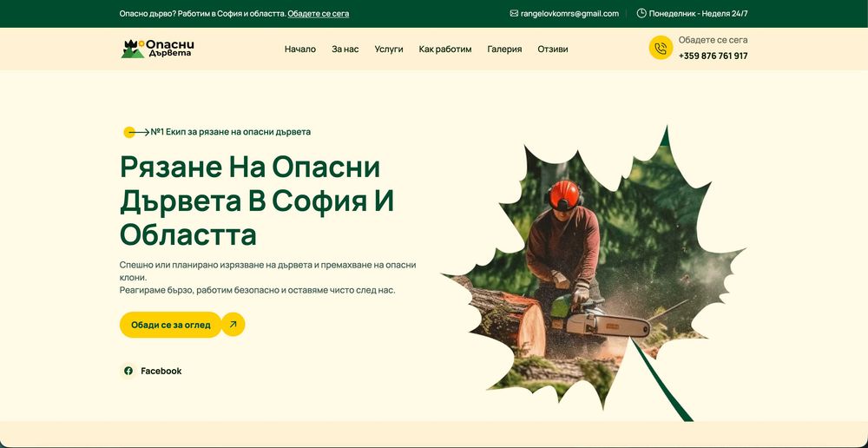Click the text Понеделник - Неделя 24/7
This screenshot has width=868, height=448.
click(698, 14)
